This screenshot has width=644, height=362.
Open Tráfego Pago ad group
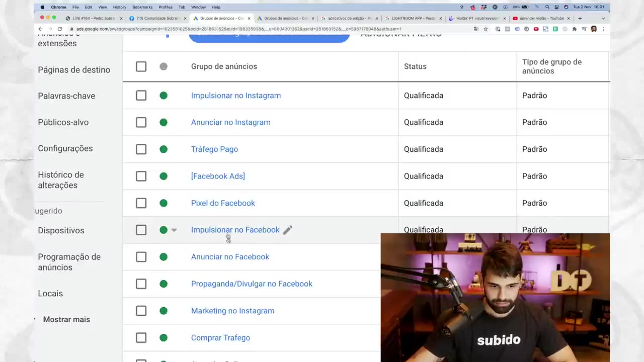coord(214,149)
